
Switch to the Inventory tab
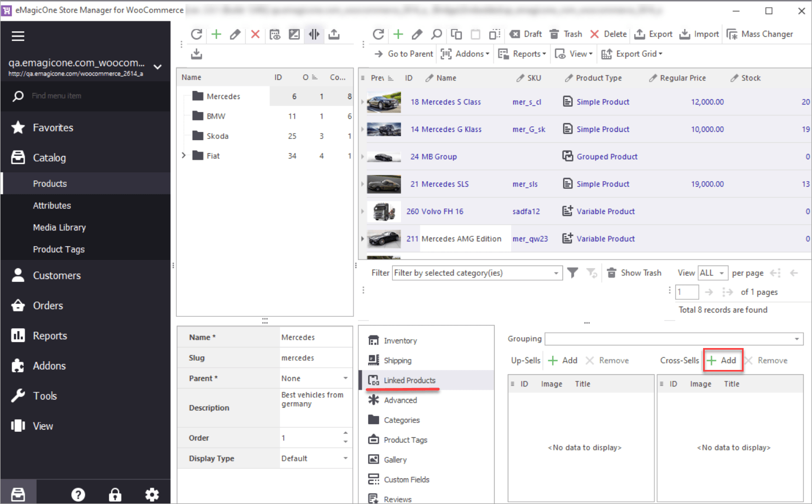click(x=400, y=340)
